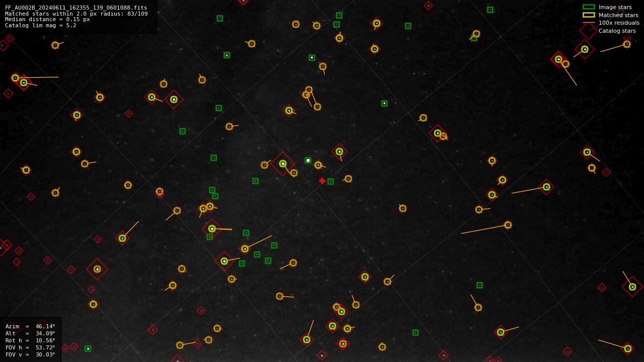Click the green Image stars legend swatch

589,7
